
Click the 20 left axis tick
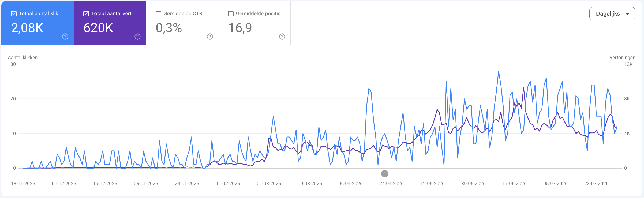(x=13, y=99)
